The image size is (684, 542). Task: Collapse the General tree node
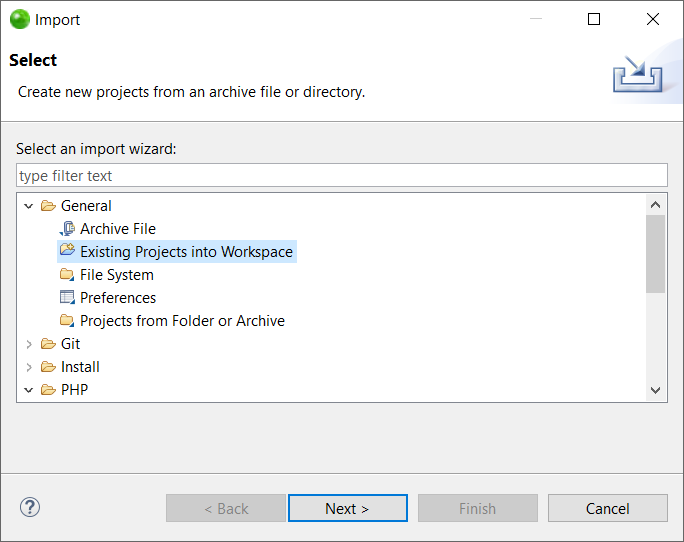pyautogui.click(x=28, y=206)
